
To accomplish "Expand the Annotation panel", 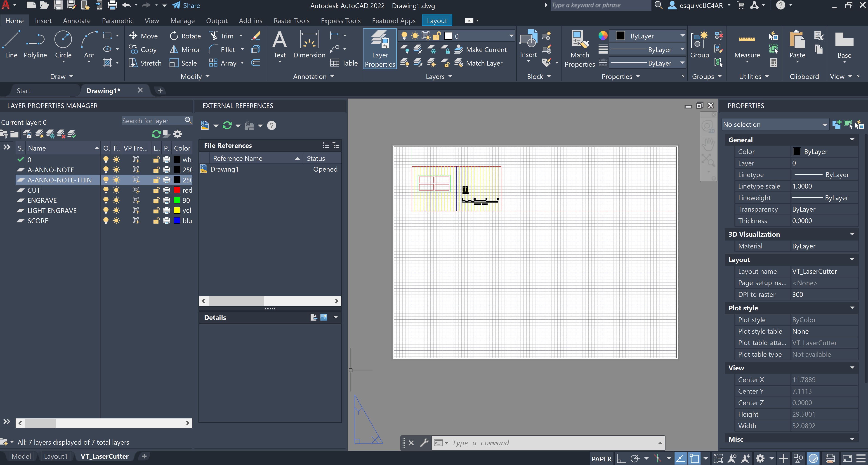I will (x=314, y=76).
